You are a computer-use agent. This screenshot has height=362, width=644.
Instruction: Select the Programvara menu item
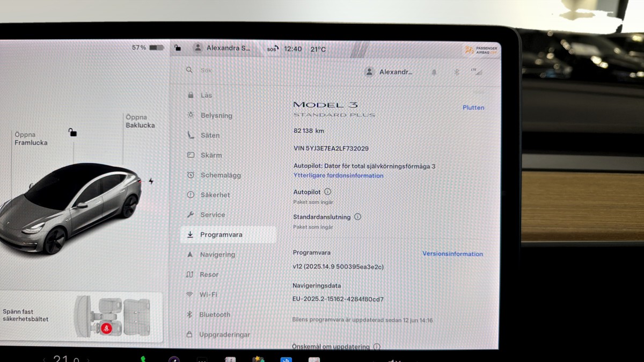tap(229, 234)
